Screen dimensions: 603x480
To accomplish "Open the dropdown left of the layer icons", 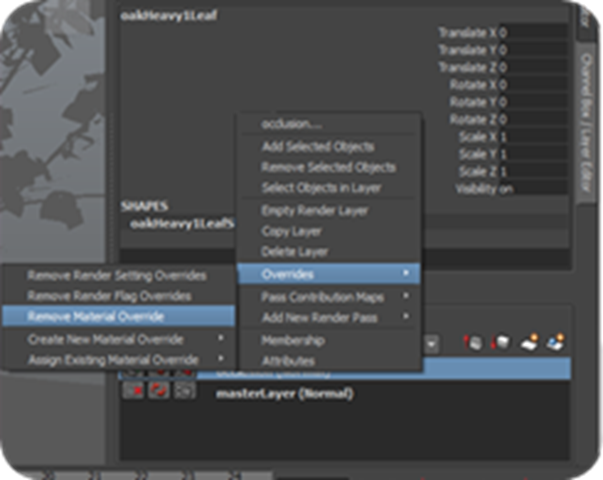I will point(431,343).
